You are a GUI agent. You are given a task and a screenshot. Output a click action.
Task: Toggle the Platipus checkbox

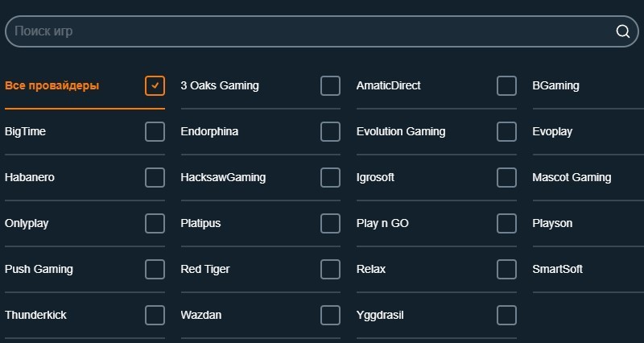point(330,223)
